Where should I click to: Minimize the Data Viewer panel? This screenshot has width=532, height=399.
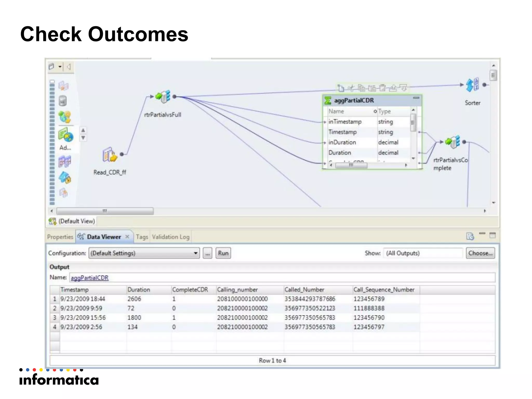point(482,234)
